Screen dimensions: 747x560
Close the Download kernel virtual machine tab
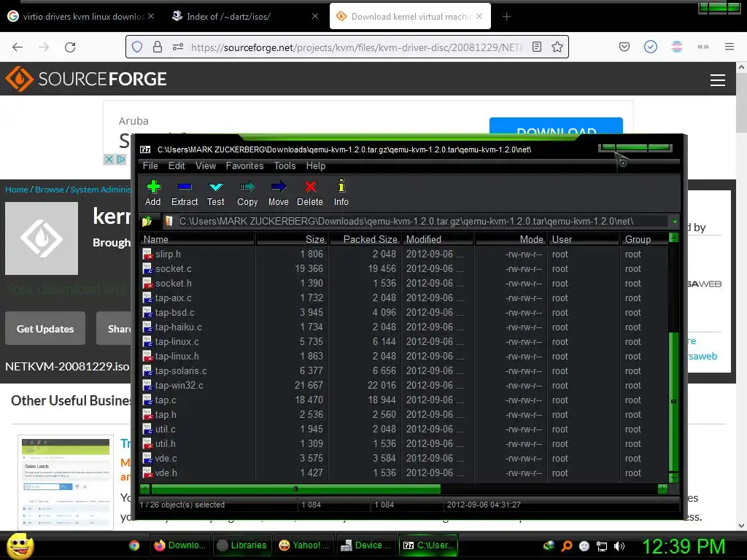click(479, 16)
